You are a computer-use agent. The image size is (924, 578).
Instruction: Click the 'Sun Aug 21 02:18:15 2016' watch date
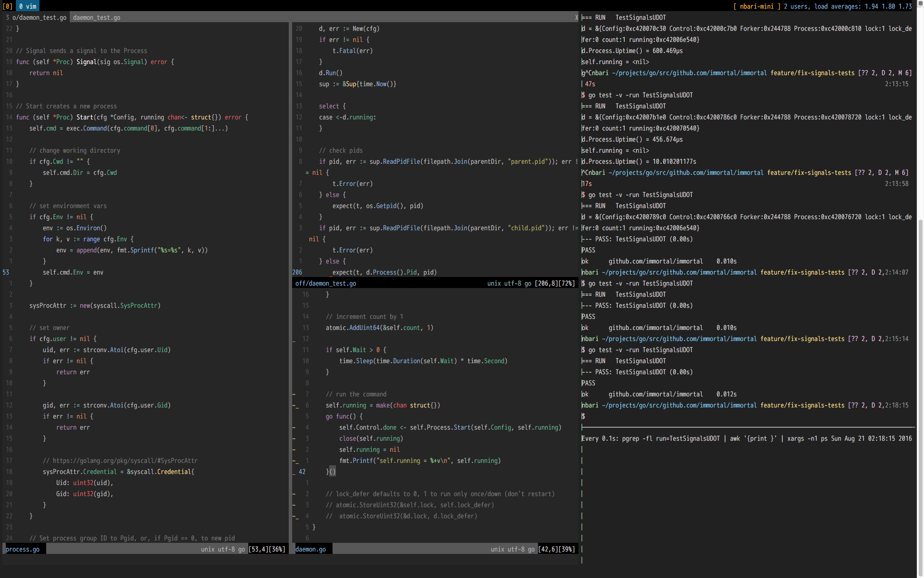[x=872, y=438]
